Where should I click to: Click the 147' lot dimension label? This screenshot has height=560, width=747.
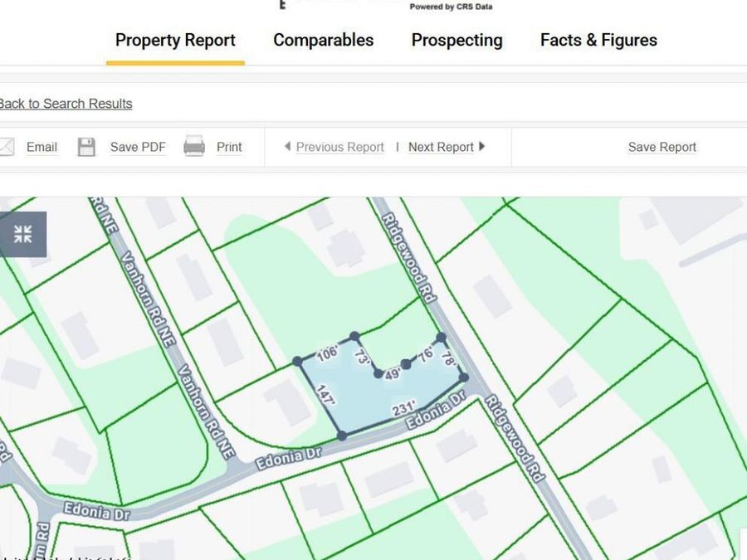click(x=326, y=395)
